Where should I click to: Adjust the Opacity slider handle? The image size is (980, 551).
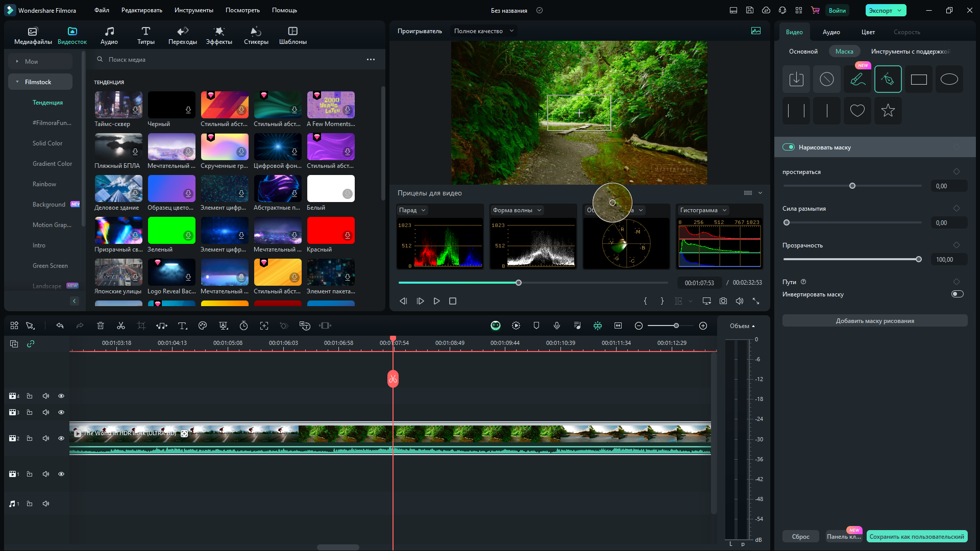pyautogui.click(x=919, y=259)
